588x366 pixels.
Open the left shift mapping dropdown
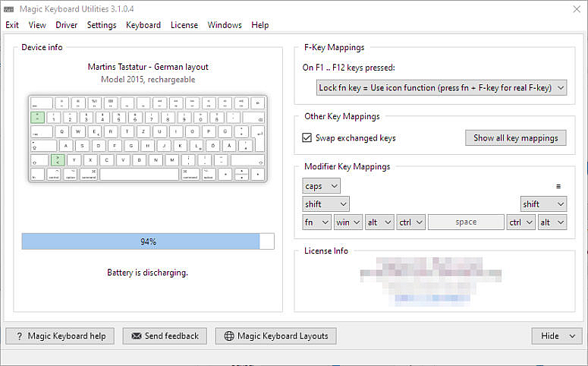325,204
